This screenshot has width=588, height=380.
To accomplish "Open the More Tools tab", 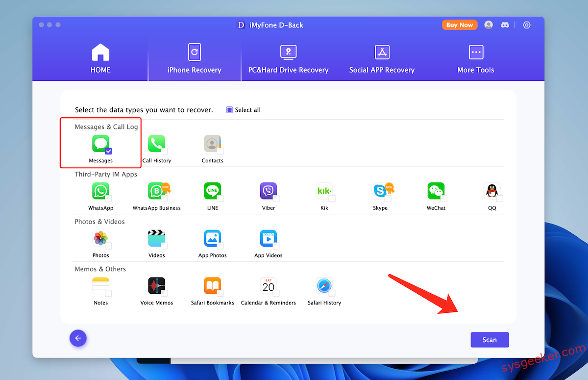I will coord(476,59).
